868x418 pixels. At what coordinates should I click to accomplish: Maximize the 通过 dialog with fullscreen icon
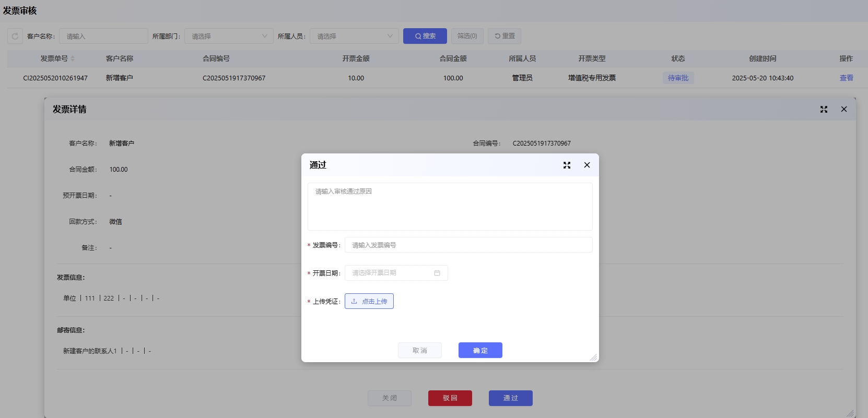(567, 165)
